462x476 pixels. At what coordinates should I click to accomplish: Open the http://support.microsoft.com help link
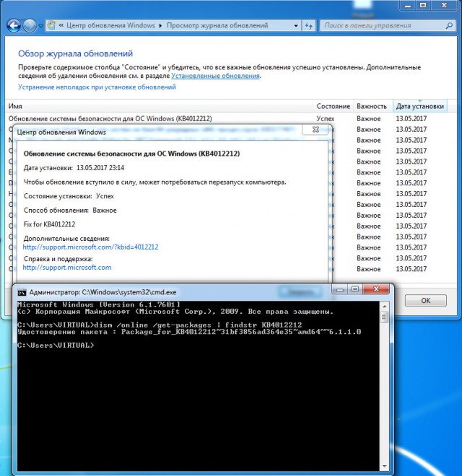[x=67, y=268]
